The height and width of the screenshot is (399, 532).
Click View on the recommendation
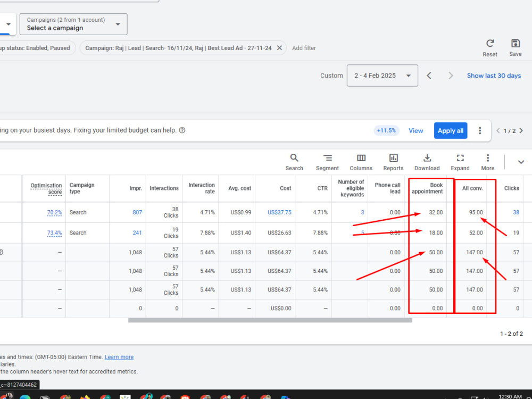[x=415, y=131]
